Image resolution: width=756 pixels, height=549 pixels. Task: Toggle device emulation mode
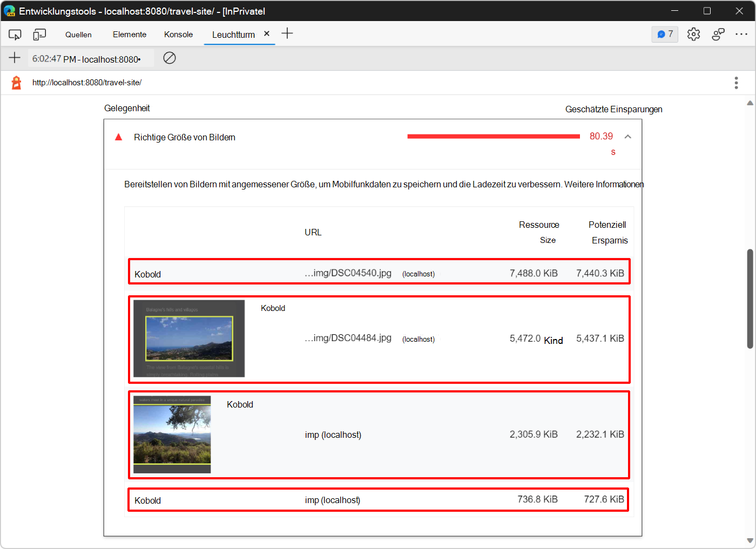tap(39, 33)
